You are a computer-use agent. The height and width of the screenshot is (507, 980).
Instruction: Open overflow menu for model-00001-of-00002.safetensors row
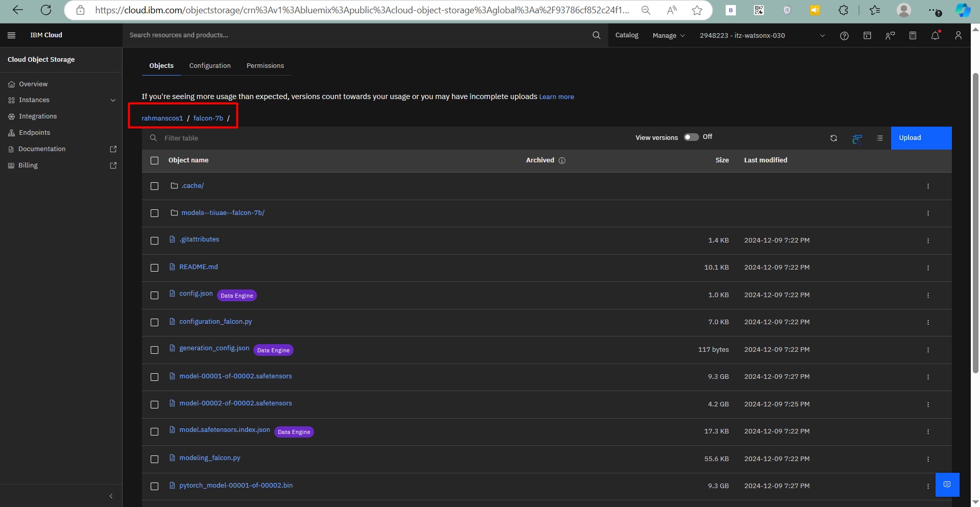click(x=928, y=377)
